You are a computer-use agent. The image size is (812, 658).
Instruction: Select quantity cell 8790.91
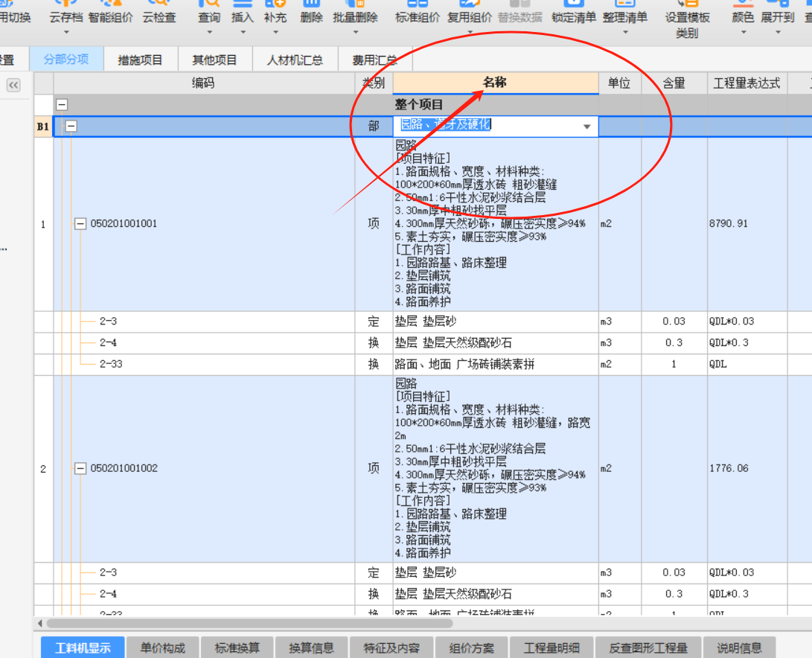tap(747, 224)
